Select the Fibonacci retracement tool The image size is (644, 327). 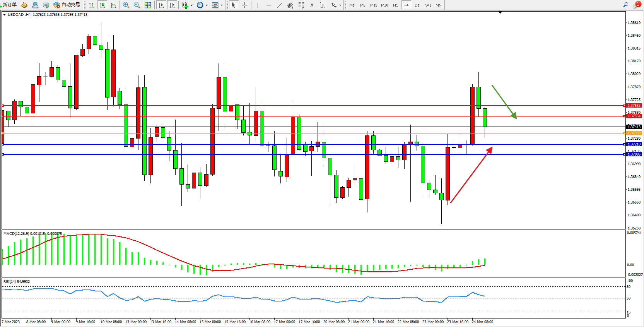[301, 5]
